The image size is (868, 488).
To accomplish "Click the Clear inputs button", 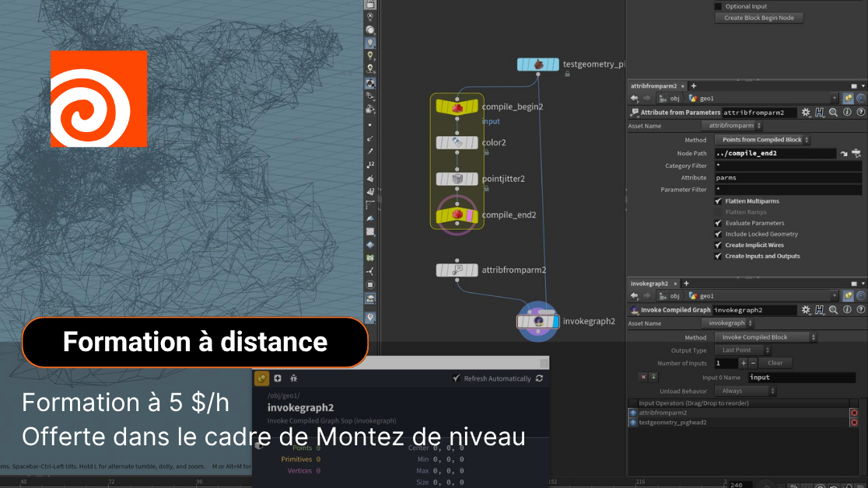I will (x=775, y=364).
